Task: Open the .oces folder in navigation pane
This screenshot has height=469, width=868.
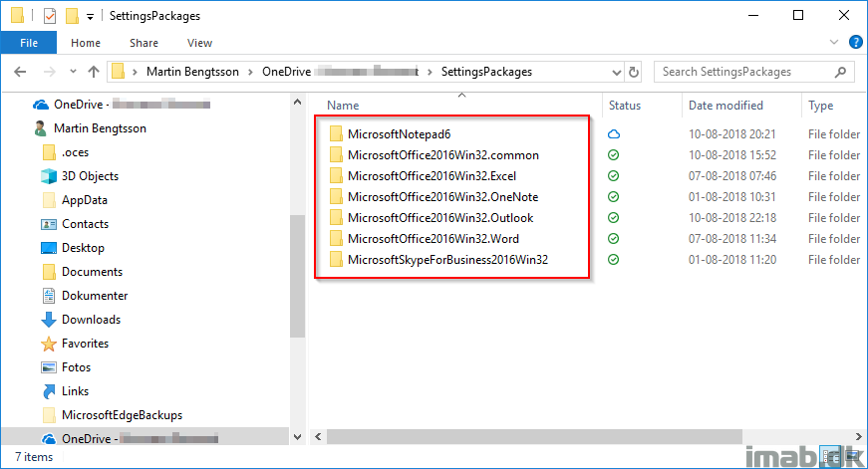Action: pos(66,152)
